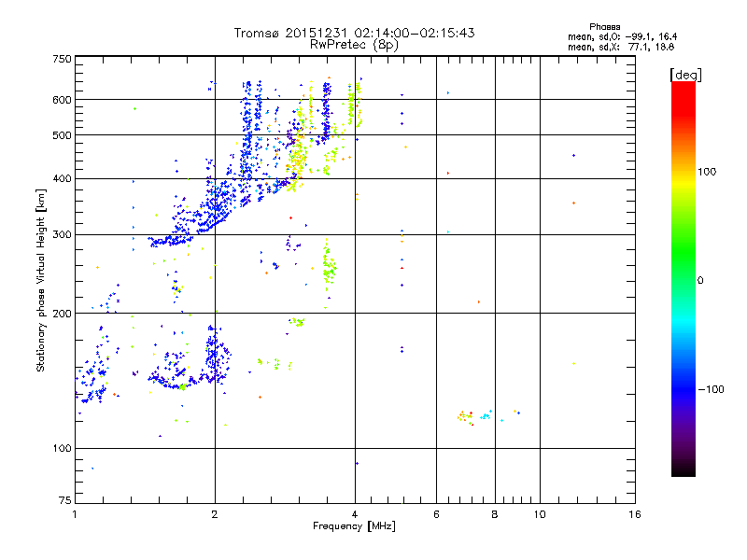
Task: Click the 'mean, sd,O: -99.1, 16.4' line
Action: 622,36
